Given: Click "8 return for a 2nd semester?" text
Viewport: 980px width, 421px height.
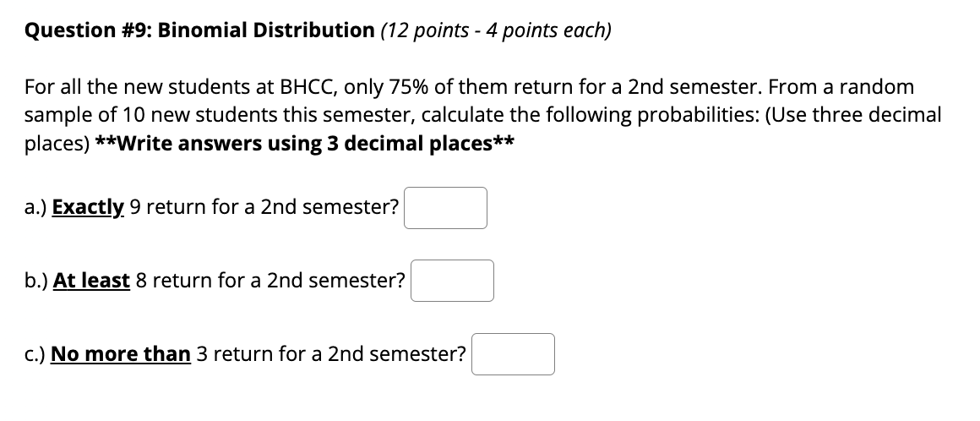Looking at the screenshot, I should (x=270, y=281).
